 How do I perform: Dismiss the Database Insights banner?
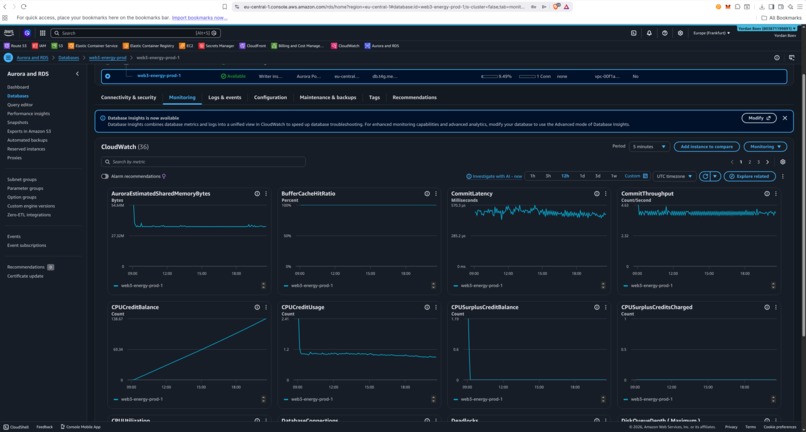pyautogui.click(x=785, y=118)
